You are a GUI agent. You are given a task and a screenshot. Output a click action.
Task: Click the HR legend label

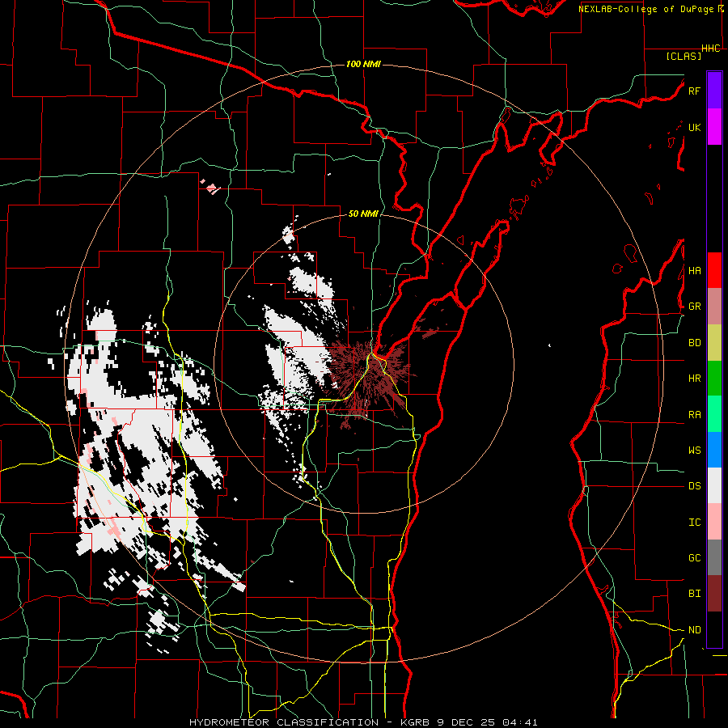tap(694, 379)
